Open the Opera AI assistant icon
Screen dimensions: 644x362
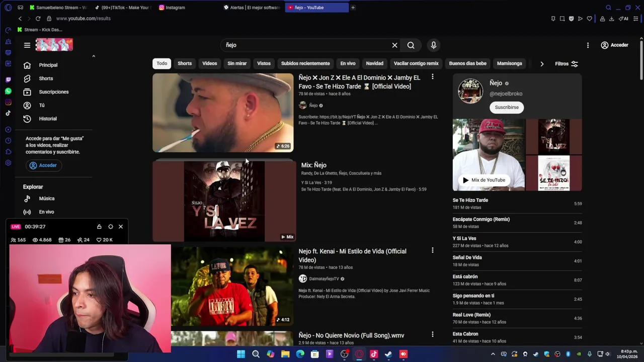[x=623, y=19]
